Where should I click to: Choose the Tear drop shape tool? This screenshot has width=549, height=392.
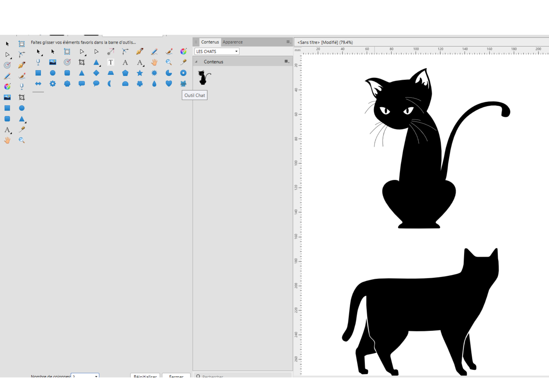[x=154, y=84]
